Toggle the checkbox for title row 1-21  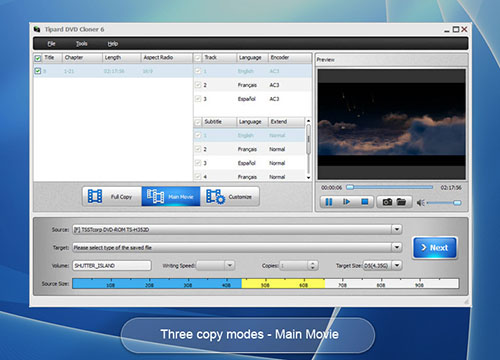38,71
